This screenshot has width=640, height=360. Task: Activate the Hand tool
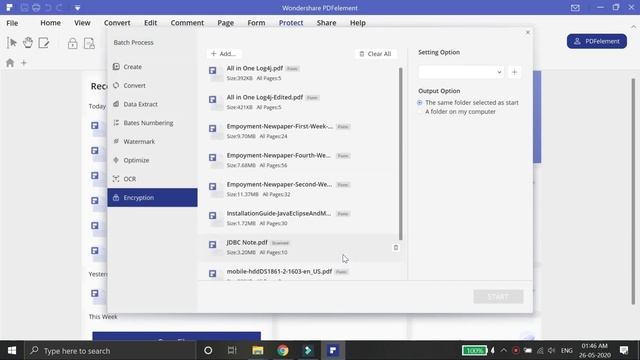tap(28, 42)
